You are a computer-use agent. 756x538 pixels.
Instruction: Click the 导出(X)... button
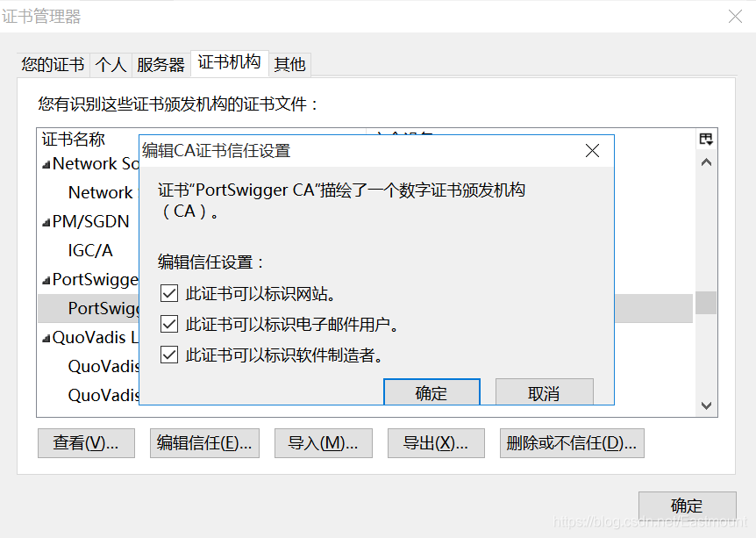point(436,443)
